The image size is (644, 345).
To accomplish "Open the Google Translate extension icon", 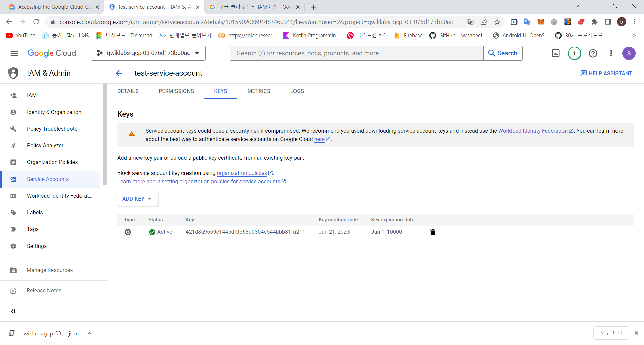I will coord(527,22).
